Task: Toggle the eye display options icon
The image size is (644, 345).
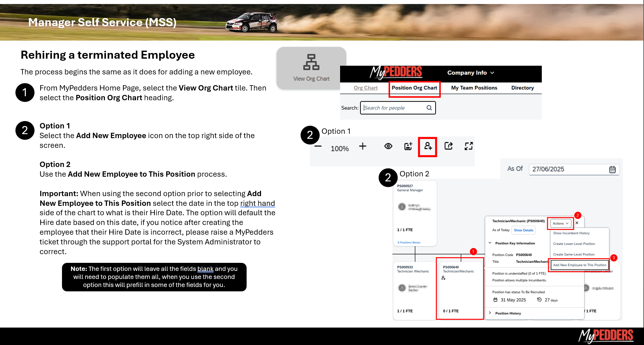Action: coord(388,146)
